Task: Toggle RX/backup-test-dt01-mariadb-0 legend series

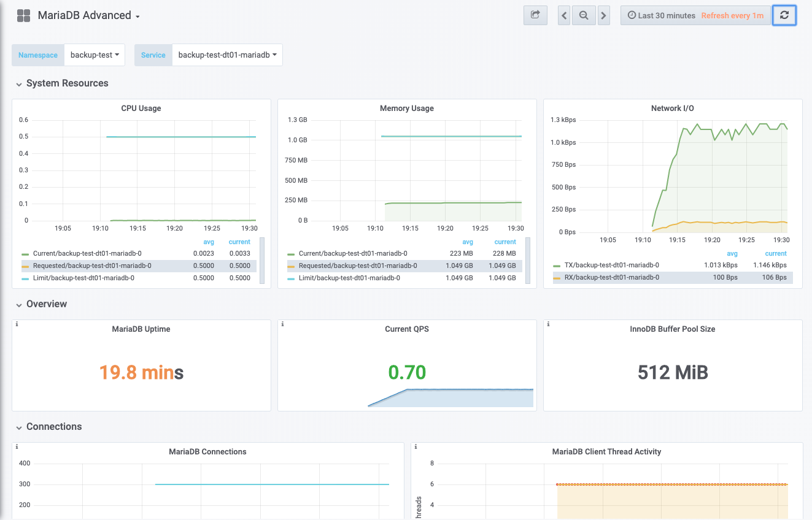Action: [x=612, y=277]
